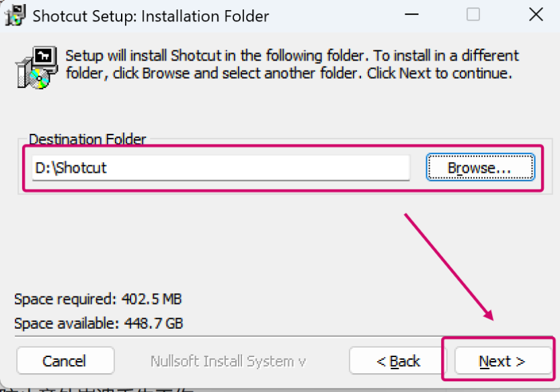This screenshot has width=560, height=392.
Task: Close the Shotcut Setup dialog
Action: tap(535, 15)
